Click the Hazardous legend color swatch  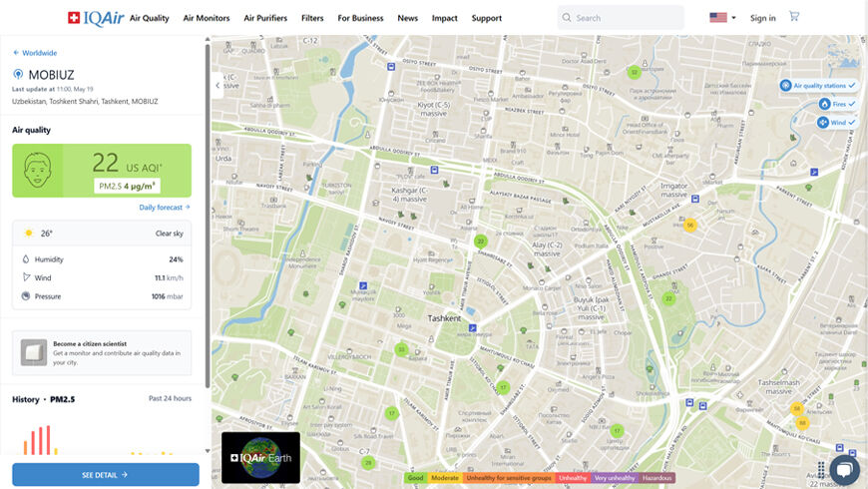click(x=656, y=478)
